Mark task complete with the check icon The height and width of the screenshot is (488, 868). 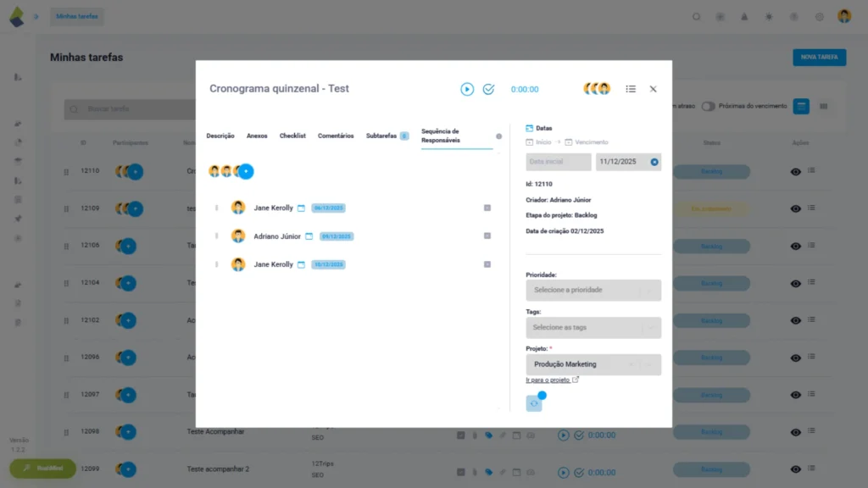[x=488, y=89]
